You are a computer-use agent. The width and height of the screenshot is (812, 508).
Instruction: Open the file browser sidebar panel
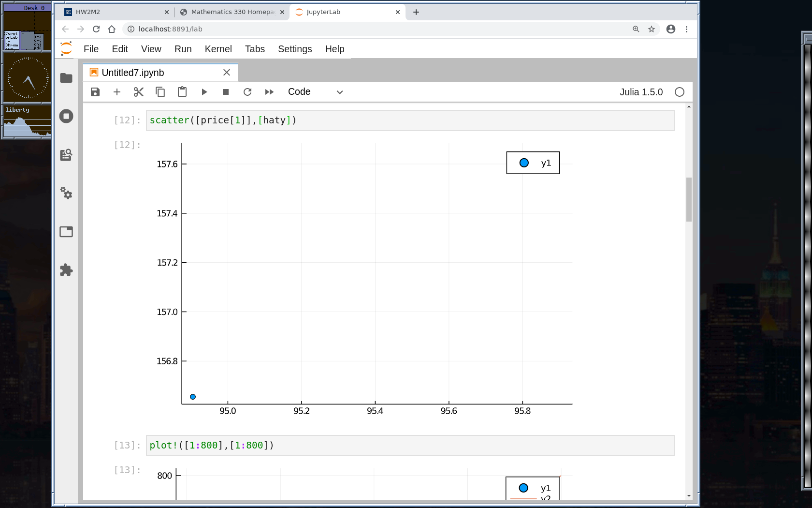[66, 78]
